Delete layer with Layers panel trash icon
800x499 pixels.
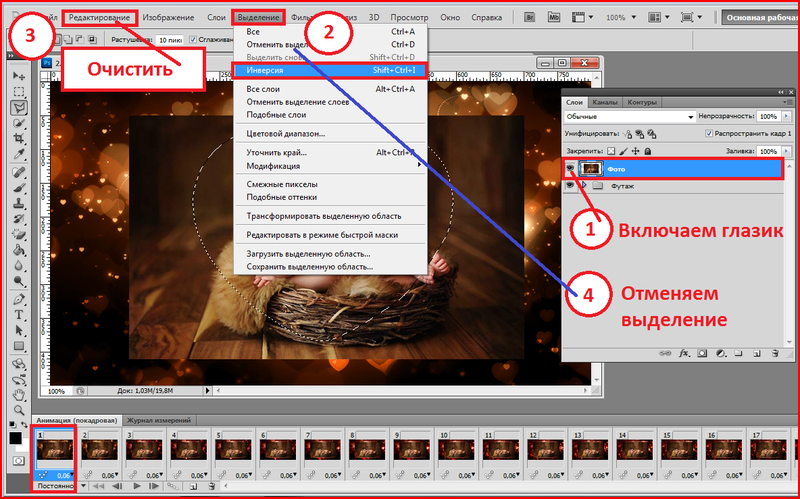pos(775,353)
